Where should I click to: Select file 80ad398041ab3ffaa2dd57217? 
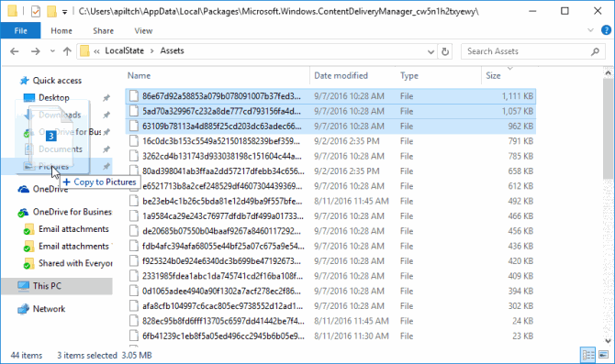[x=330, y=171]
